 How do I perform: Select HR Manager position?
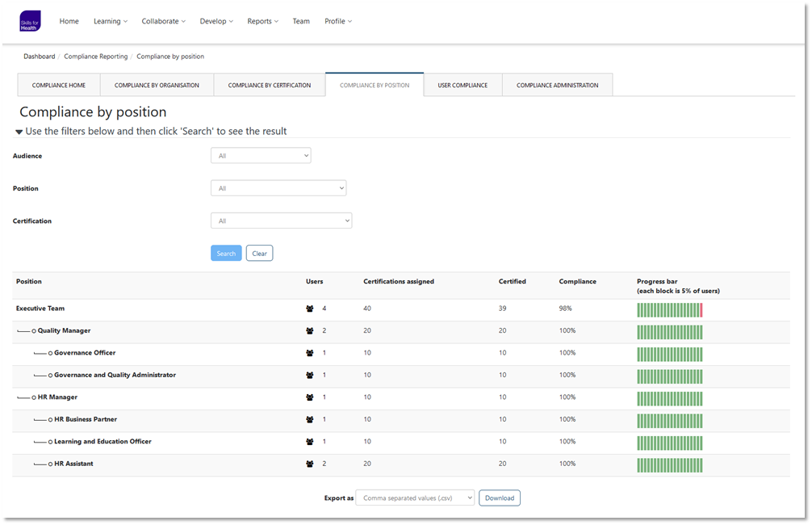(x=57, y=397)
